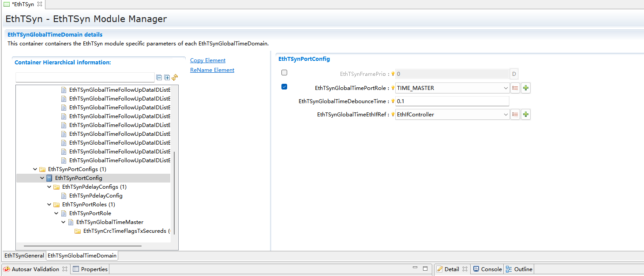Open the EthIfController reference dropdown

(505, 115)
